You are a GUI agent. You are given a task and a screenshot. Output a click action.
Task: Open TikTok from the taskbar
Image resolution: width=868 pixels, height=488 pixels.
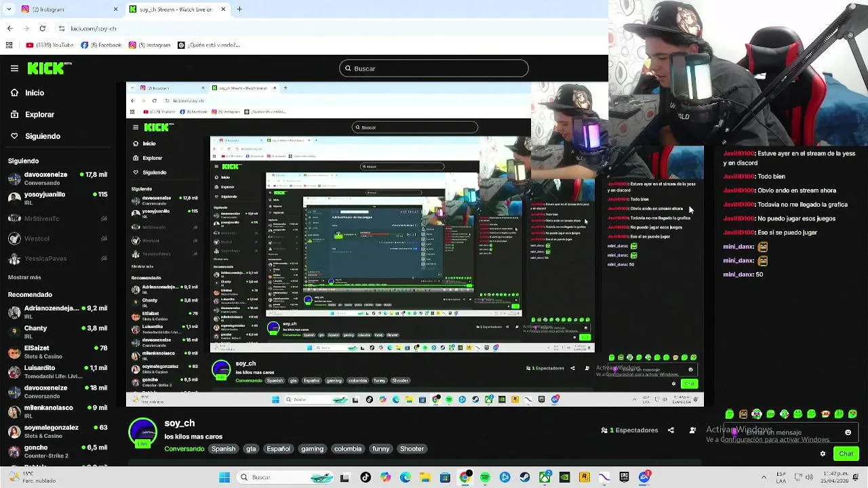click(x=366, y=477)
